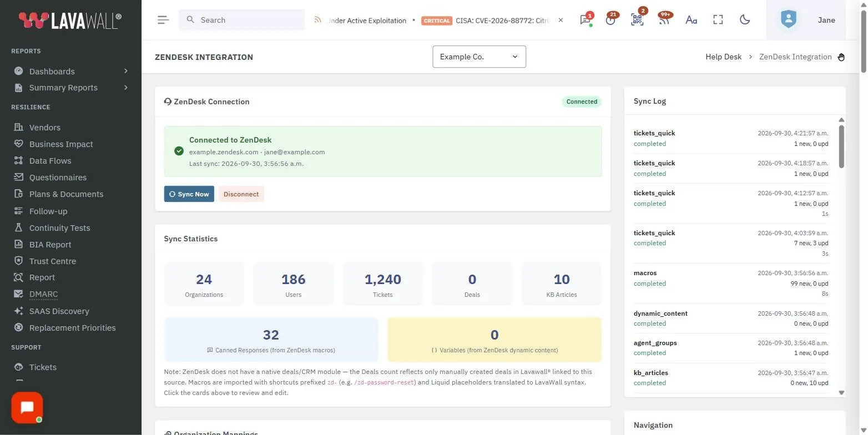Click the font size Aa icon
This screenshot has width=868, height=435.
pos(691,20)
